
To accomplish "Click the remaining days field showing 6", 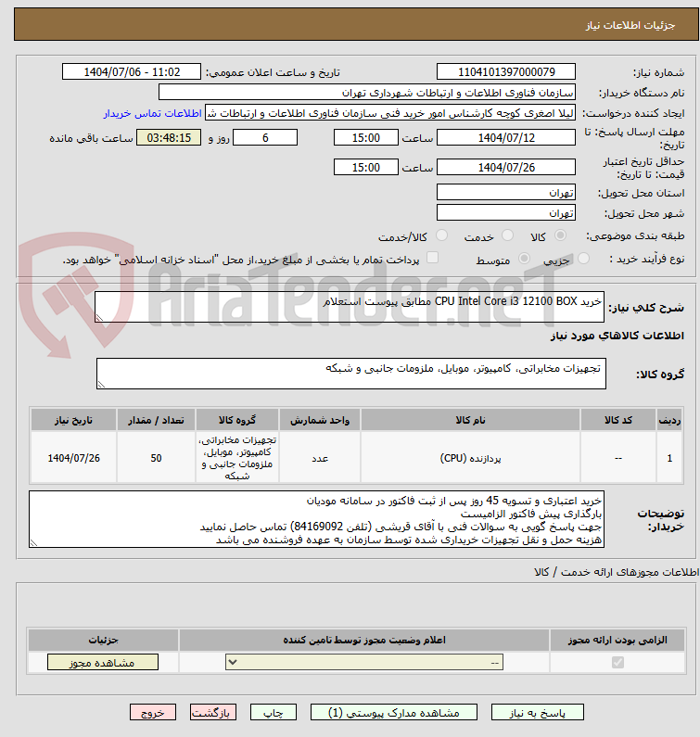I will point(265,138).
